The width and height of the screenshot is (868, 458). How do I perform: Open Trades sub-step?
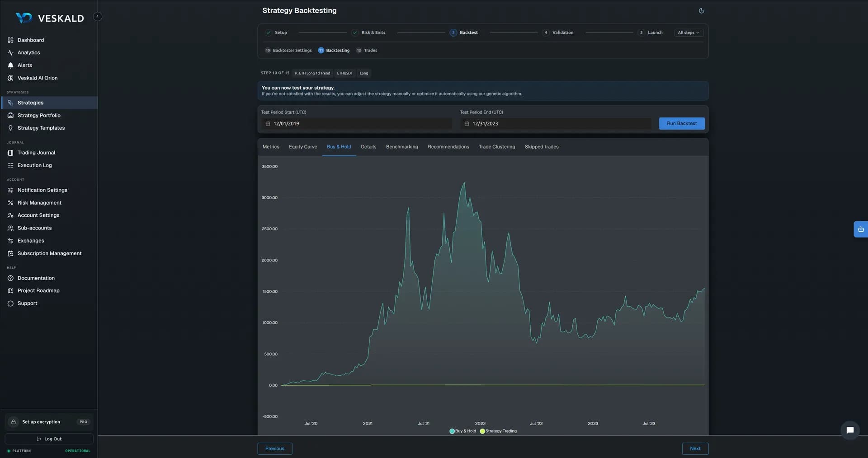367,51
